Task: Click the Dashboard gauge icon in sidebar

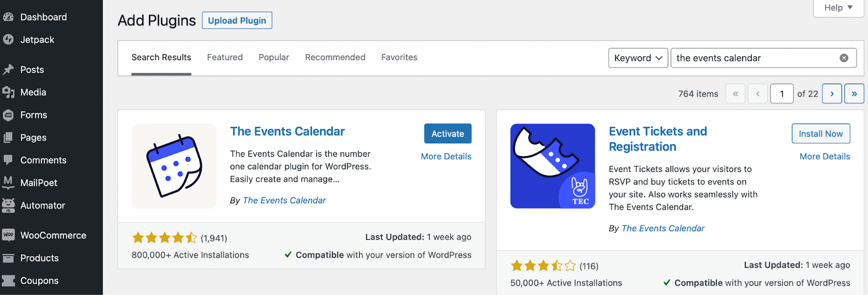Action: coord(8,17)
